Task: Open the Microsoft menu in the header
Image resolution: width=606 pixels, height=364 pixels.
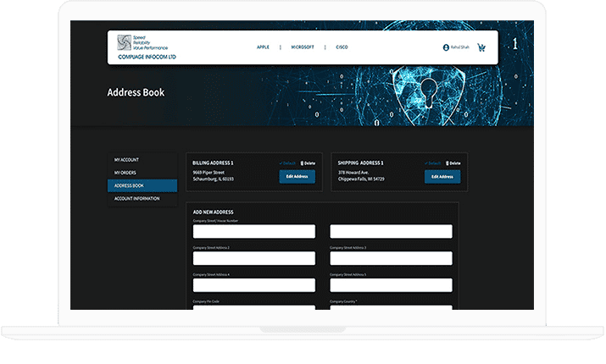Action: [x=302, y=47]
